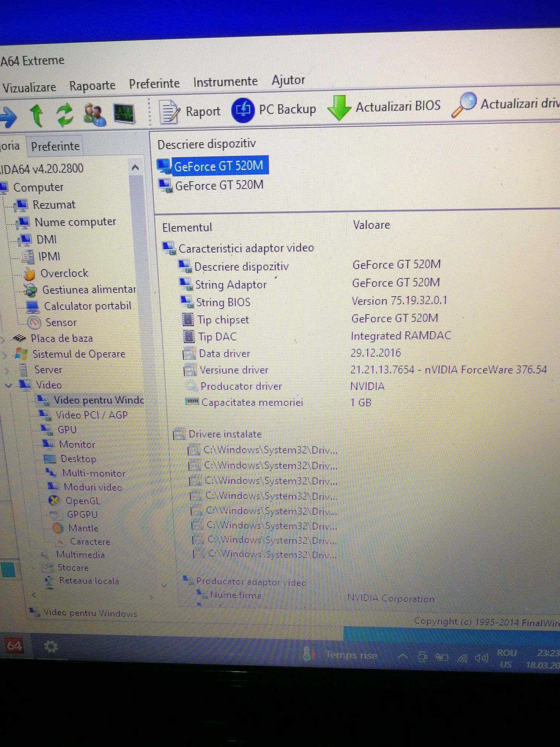The width and height of the screenshot is (560, 747).
Task: Open the Ajutor menu
Action: pos(288,80)
